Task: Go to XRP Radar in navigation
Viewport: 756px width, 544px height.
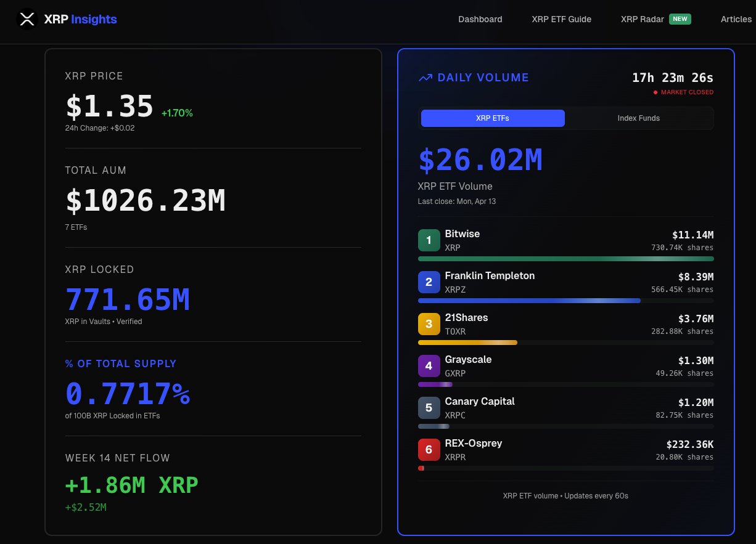Action: click(x=642, y=19)
